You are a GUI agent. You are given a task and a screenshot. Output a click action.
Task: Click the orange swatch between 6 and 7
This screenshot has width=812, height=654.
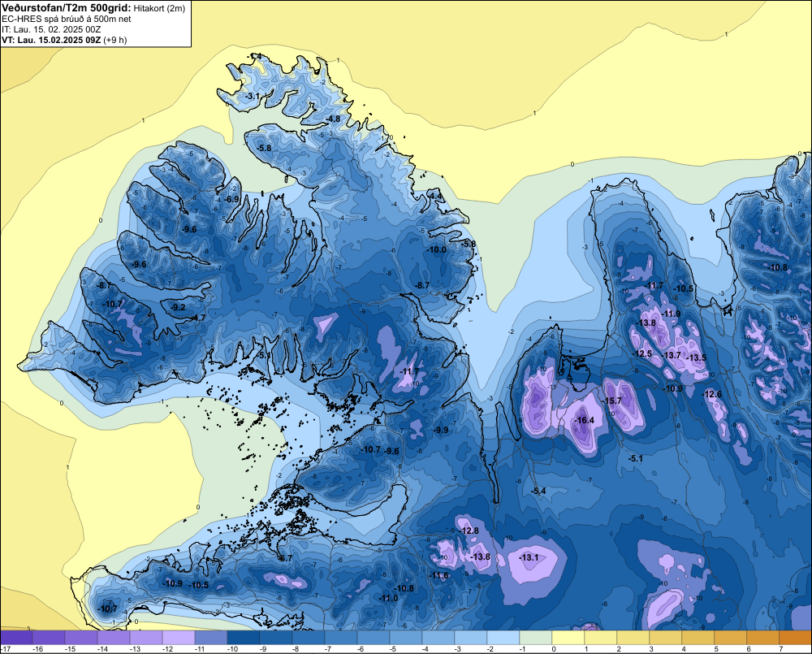click(763, 638)
